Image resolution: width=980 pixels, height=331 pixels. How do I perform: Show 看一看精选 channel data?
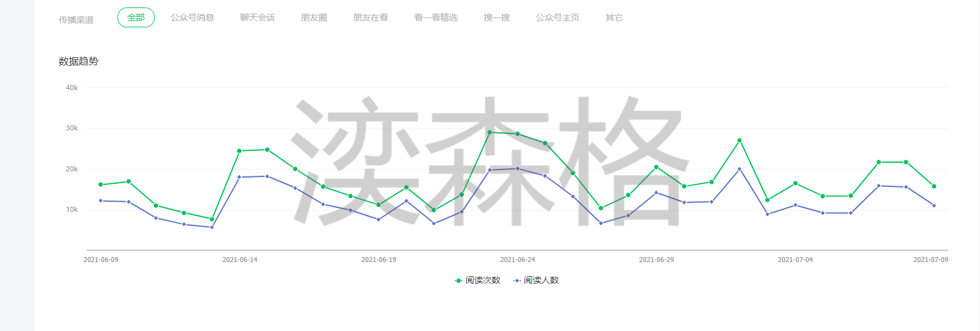pyautogui.click(x=436, y=18)
